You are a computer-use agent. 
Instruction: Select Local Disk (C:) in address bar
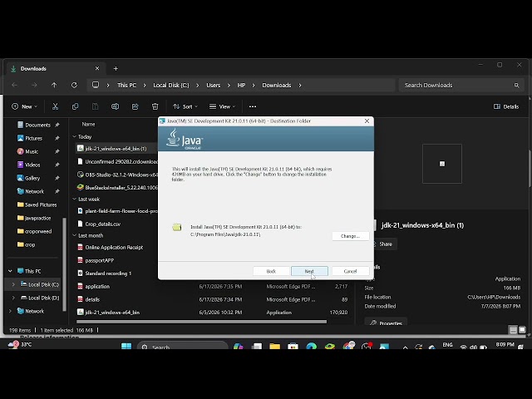click(x=171, y=85)
